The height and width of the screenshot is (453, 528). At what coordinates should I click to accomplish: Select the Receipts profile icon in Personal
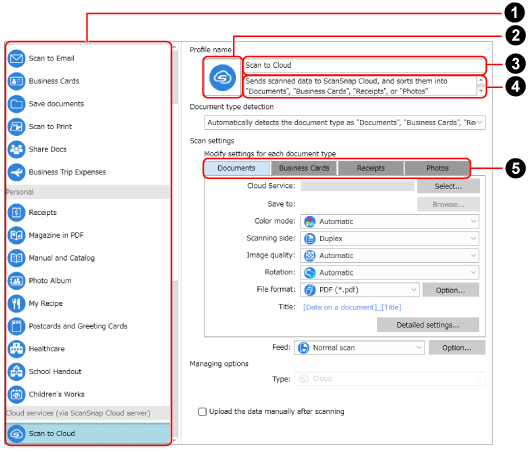pyautogui.click(x=16, y=213)
